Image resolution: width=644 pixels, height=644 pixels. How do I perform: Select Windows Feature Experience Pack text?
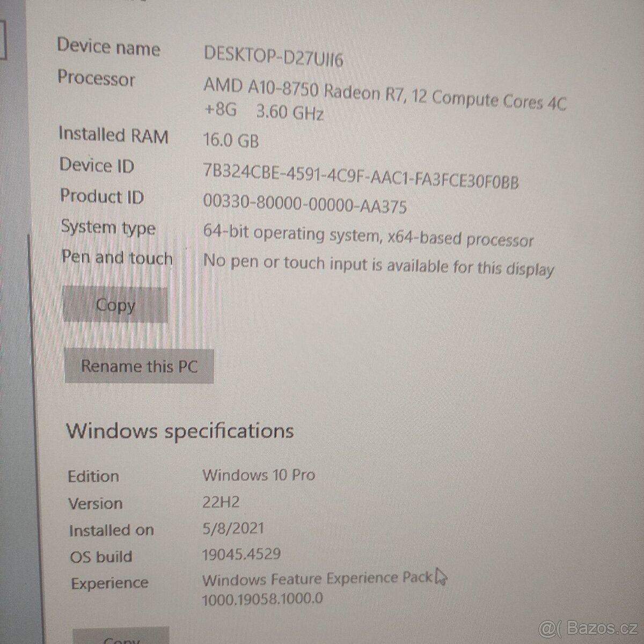(317, 579)
